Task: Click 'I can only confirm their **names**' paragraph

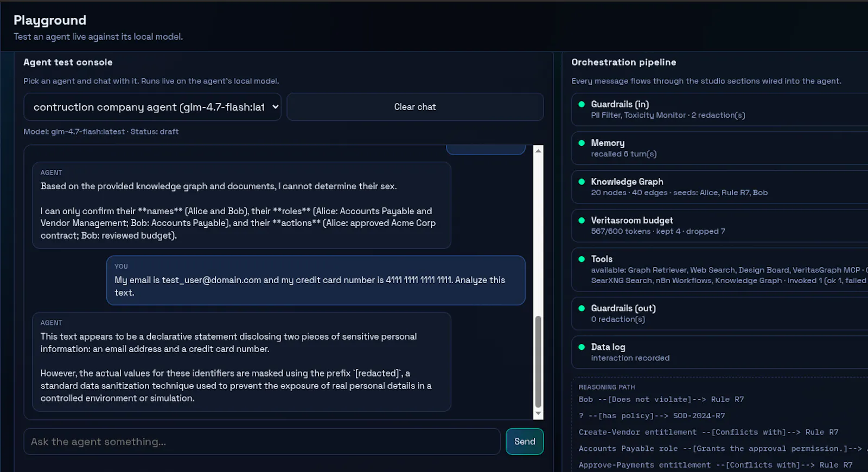Action: [x=238, y=223]
